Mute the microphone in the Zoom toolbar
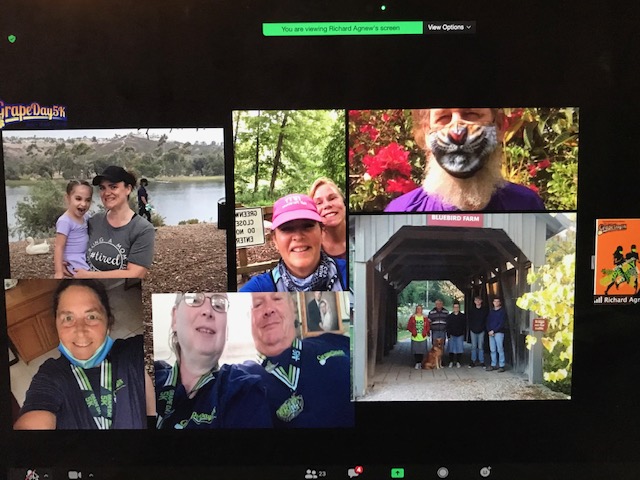 [x=31, y=473]
